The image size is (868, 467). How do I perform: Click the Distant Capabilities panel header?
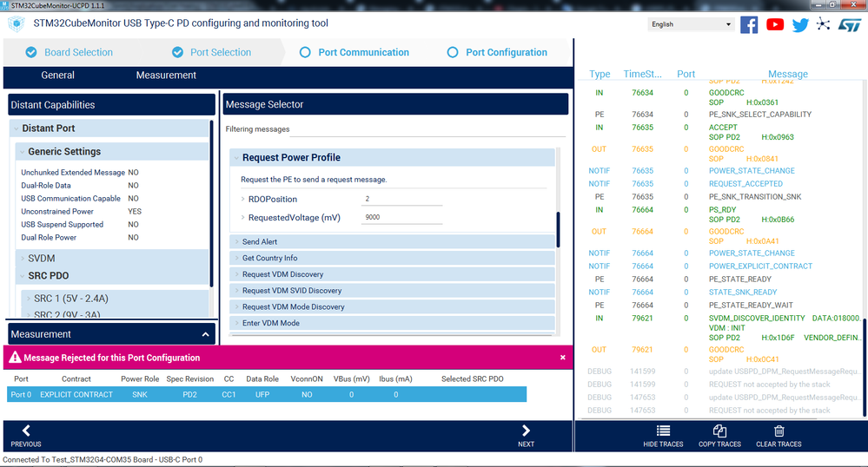(112, 104)
